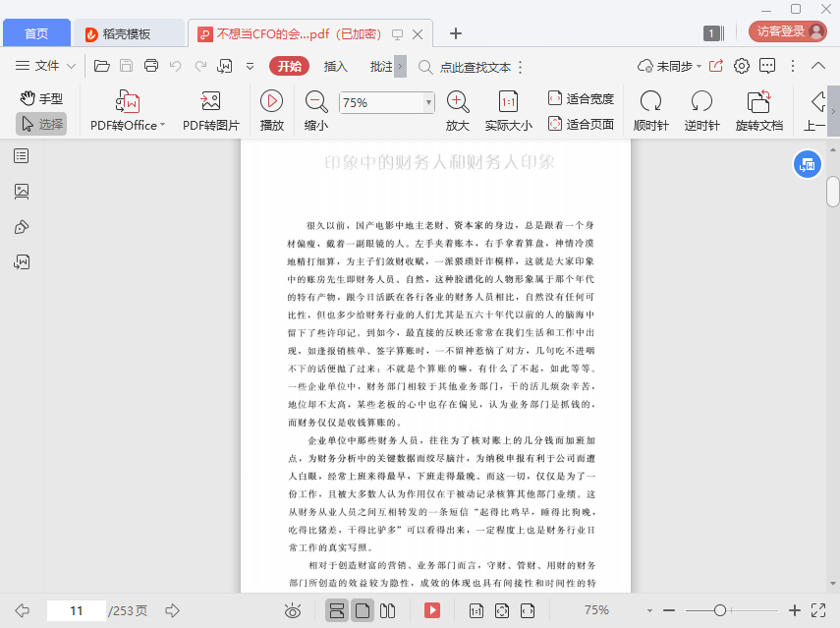The image size is (840, 628).
Task: Click the 点此查找文本 search field
Action: click(476, 67)
